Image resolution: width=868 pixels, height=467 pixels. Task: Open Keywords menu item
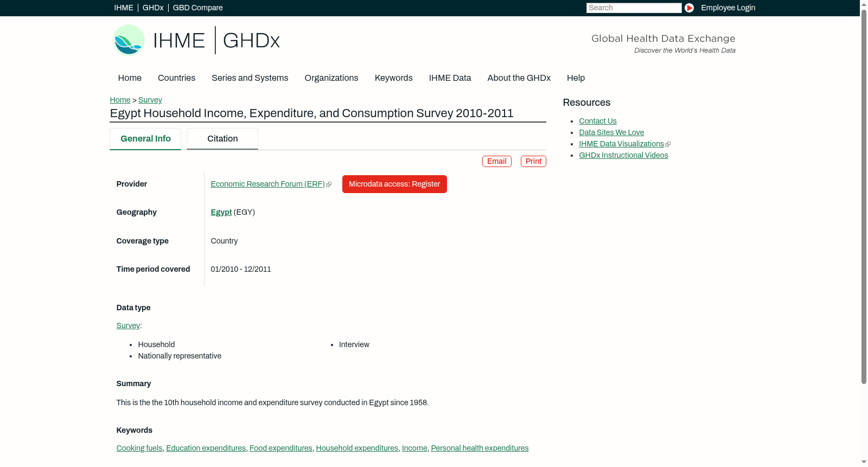[x=394, y=78]
